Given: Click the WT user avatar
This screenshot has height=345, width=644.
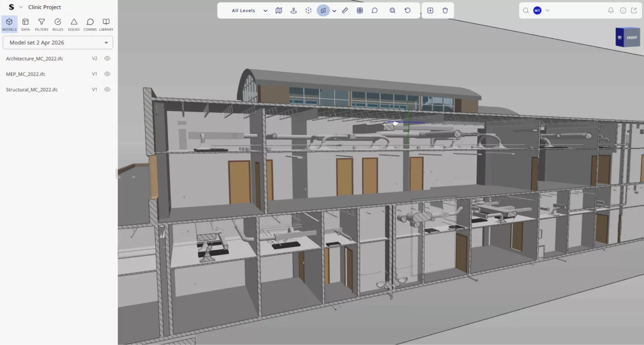Looking at the screenshot, I should click(x=537, y=11).
